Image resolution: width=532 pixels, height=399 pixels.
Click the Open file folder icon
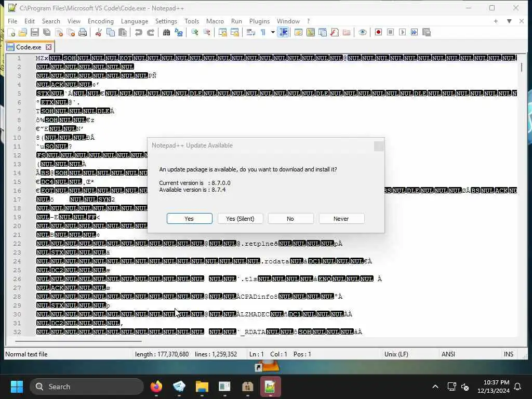23,33
